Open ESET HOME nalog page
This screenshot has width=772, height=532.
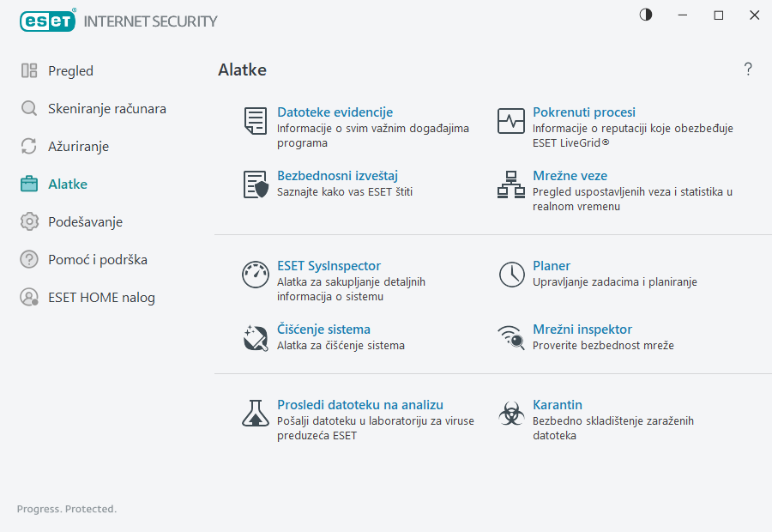(x=101, y=298)
